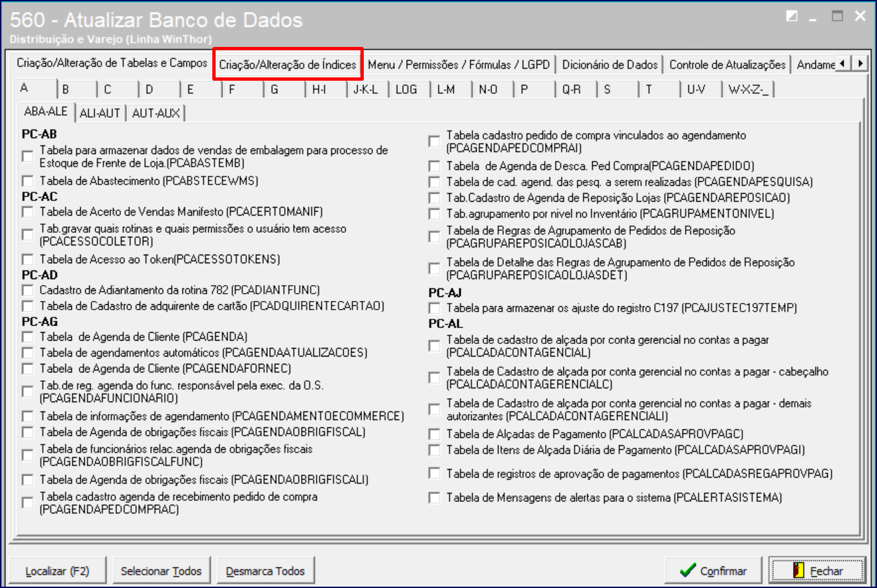Open the Criação/Alteração de Índices tab
The image size is (877, 588).
coord(288,65)
